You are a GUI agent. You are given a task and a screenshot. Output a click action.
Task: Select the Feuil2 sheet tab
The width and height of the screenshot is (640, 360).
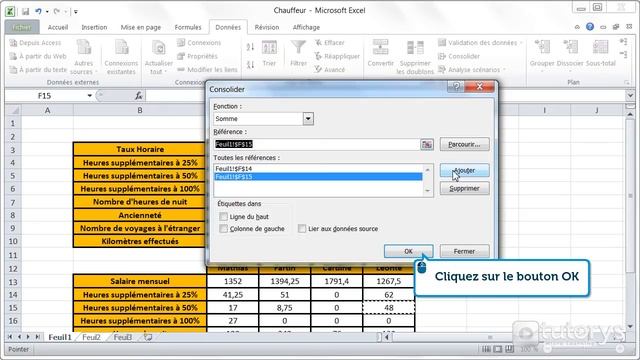(x=91, y=337)
